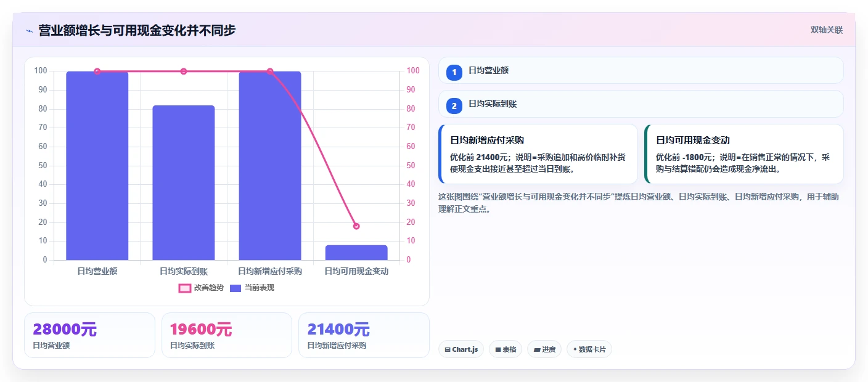This screenshot has height=382, width=868.
Task: Click the trend line point above 日均可用现金变动
Action: point(356,226)
